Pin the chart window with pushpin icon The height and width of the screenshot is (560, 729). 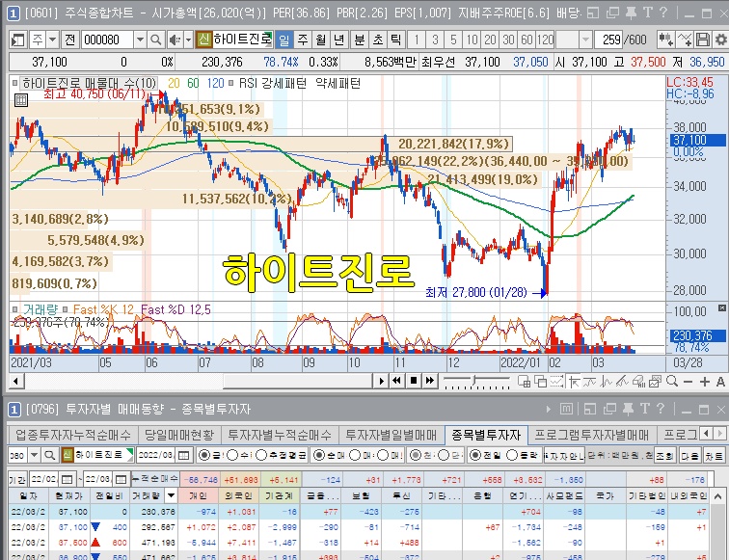[631, 13]
